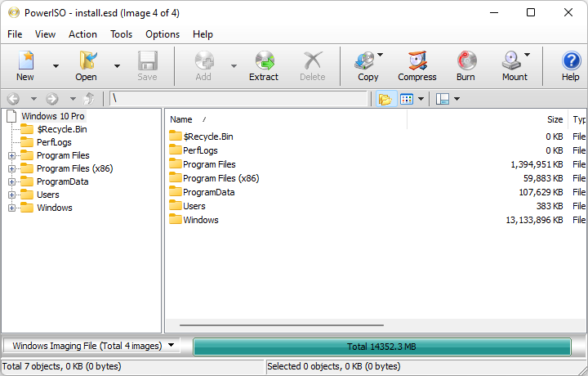Click the Mount virtual drive icon
The height and width of the screenshot is (376, 588).
pos(513,65)
